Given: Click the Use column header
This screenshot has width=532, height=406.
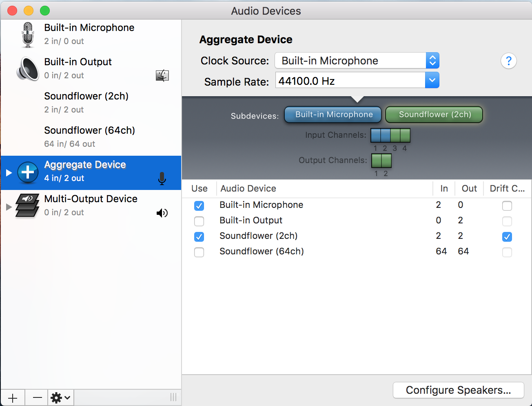Looking at the screenshot, I should click(x=199, y=188).
